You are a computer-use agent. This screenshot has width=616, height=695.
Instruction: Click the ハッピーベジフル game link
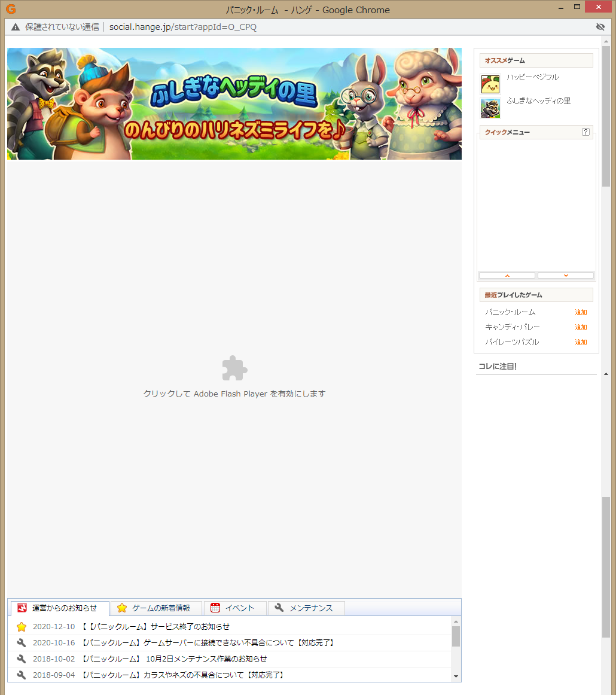pos(533,77)
